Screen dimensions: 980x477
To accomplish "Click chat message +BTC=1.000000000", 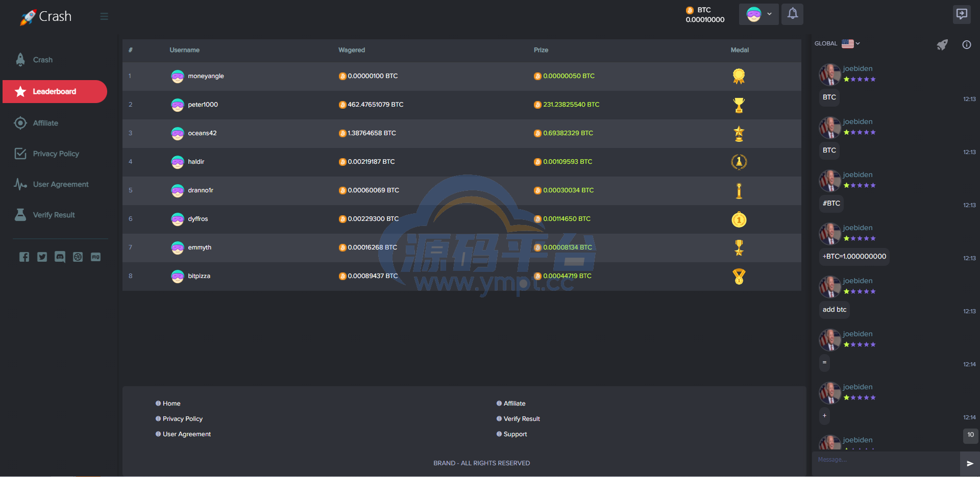I will [x=854, y=257].
